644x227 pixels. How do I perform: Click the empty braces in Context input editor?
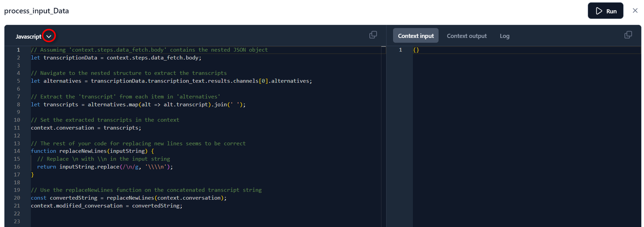pos(416,50)
